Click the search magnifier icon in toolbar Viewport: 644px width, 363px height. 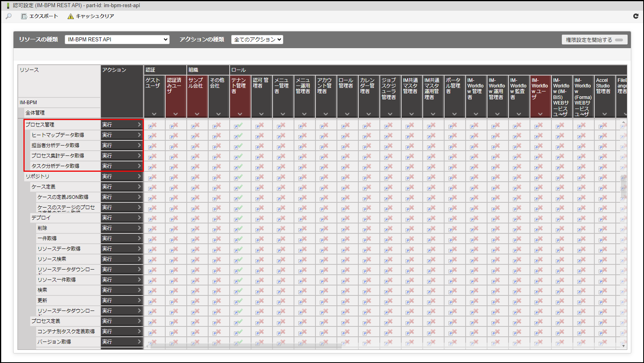coord(8,16)
